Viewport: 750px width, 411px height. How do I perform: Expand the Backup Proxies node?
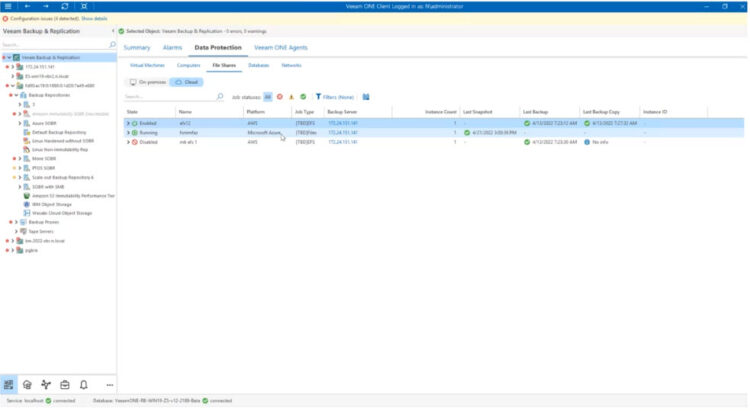click(17, 222)
